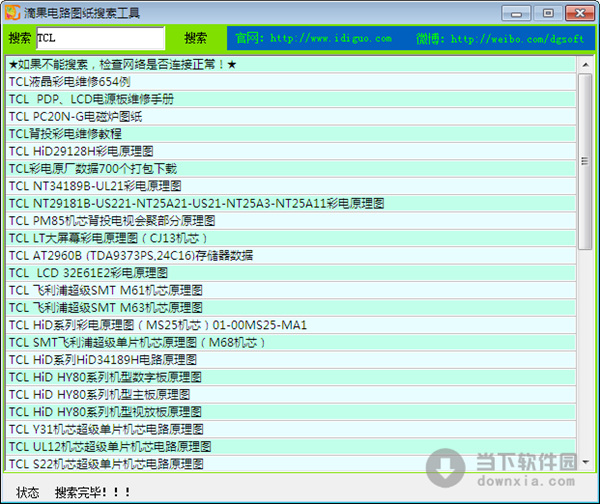Select result TCL LCD 32E61E2彩电原理图
This screenshot has height=504, width=600.
point(291,273)
